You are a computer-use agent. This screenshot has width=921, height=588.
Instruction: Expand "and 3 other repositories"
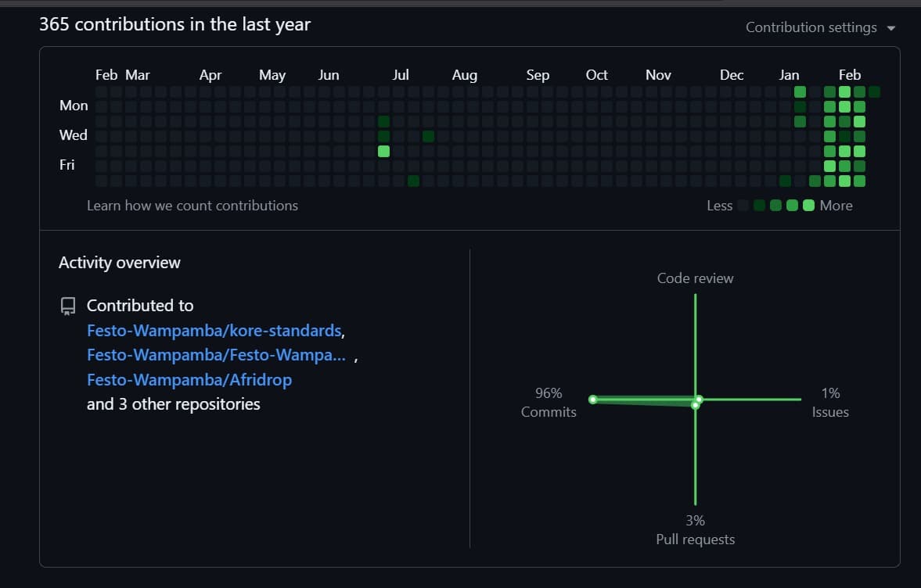[x=173, y=404]
